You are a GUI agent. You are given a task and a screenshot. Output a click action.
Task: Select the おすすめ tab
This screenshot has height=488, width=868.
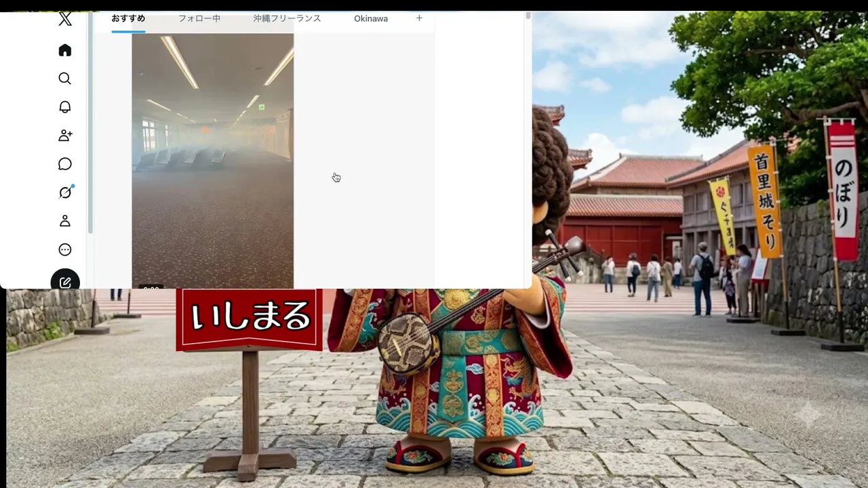[128, 19]
